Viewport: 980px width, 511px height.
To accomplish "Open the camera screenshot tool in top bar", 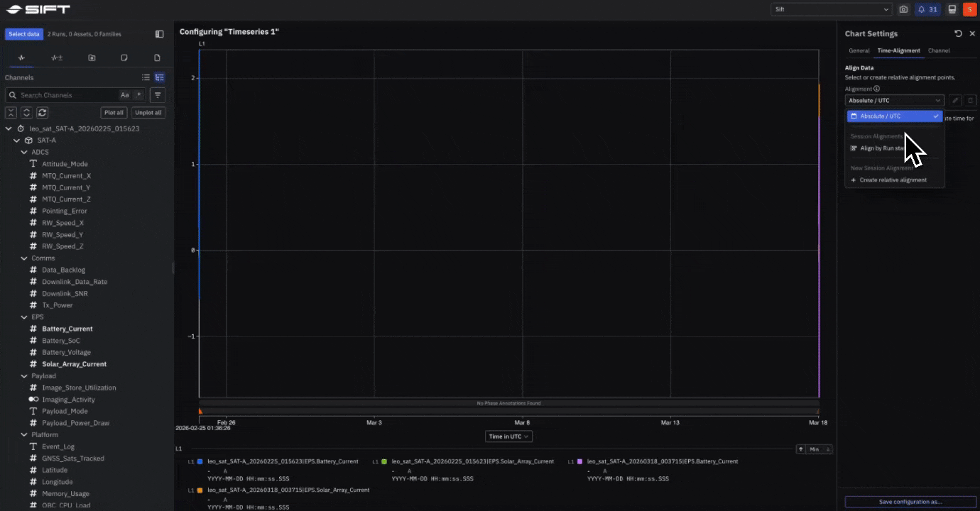I will 903,9.
